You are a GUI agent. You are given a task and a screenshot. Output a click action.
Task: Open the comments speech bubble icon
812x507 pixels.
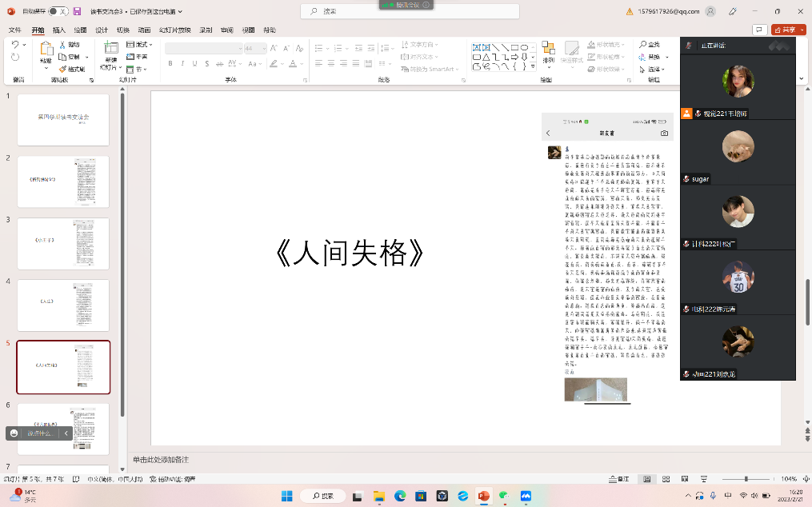click(x=758, y=30)
